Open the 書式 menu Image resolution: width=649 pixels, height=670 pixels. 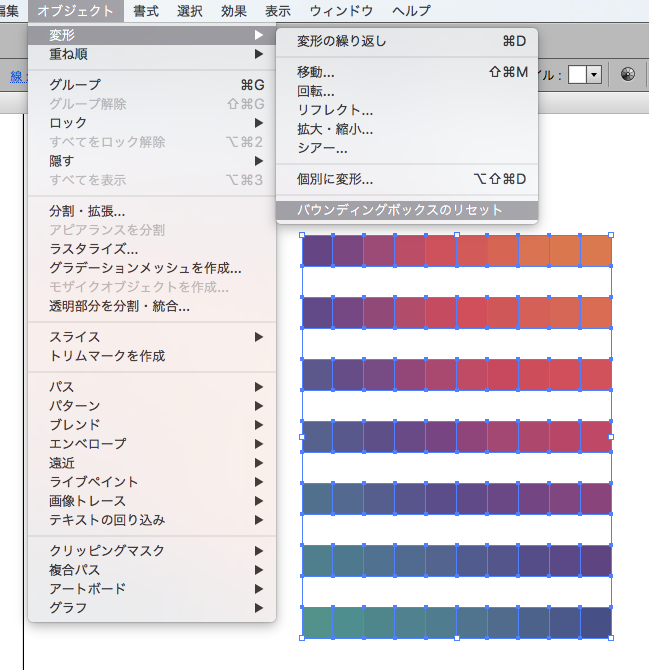tap(146, 11)
